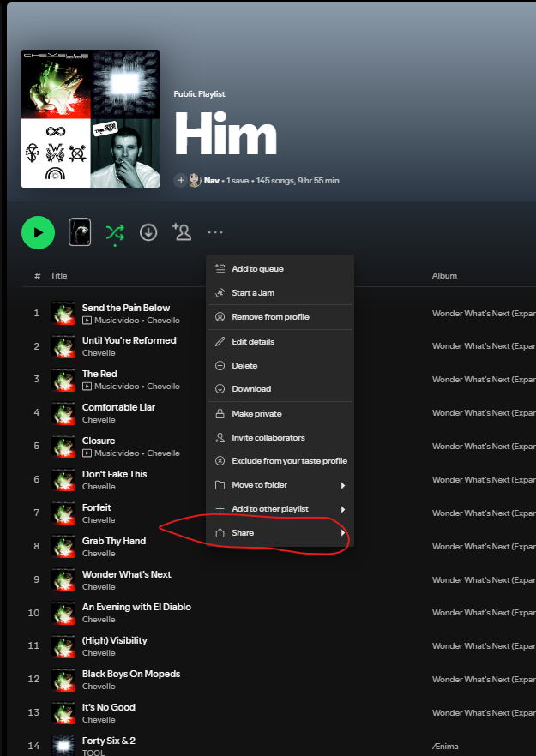
Task: Select the song (High) Visibility
Action: 114,640
